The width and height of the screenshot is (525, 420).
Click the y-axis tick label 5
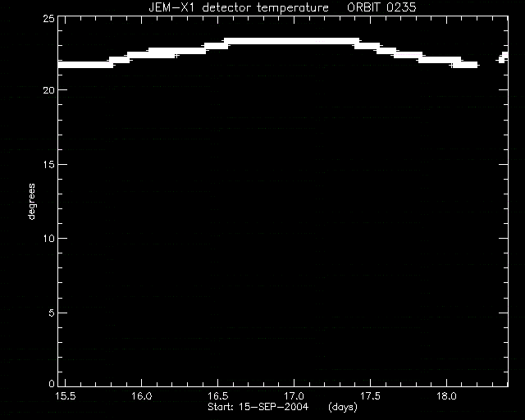(51, 313)
